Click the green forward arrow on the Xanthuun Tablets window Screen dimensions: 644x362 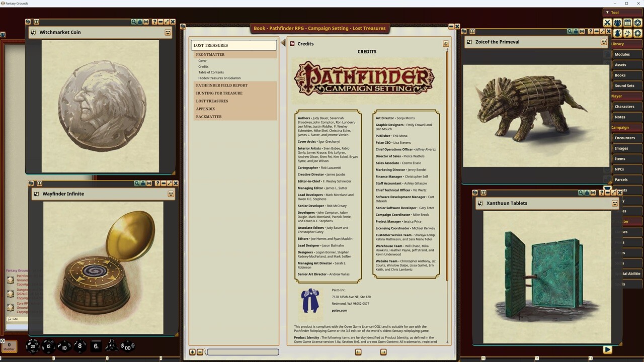[x=607, y=349]
